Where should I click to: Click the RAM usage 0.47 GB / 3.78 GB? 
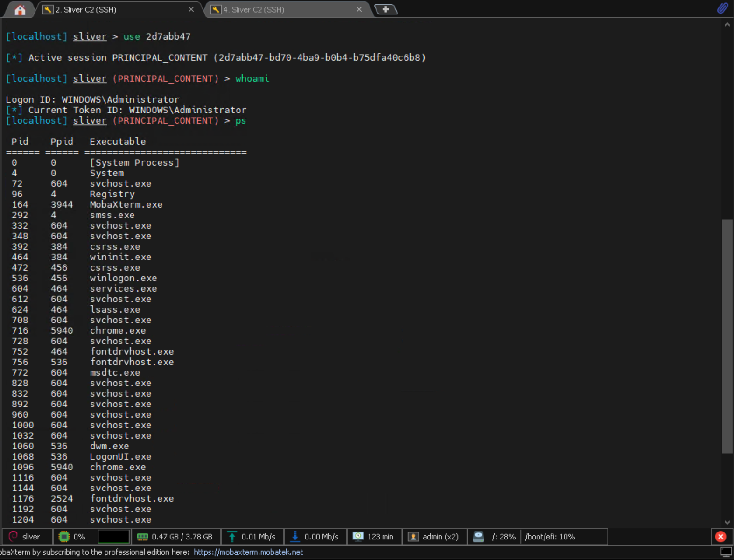click(x=175, y=537)
